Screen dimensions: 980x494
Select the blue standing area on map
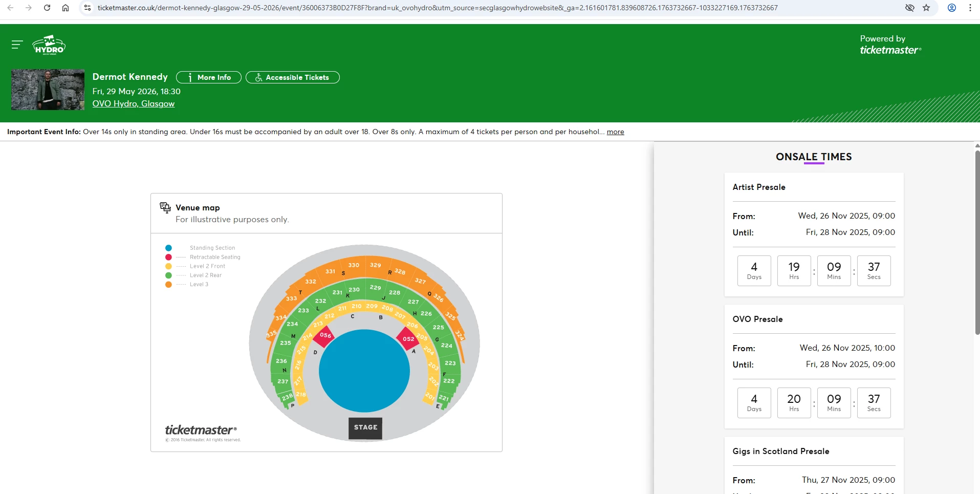coord(364,371)
